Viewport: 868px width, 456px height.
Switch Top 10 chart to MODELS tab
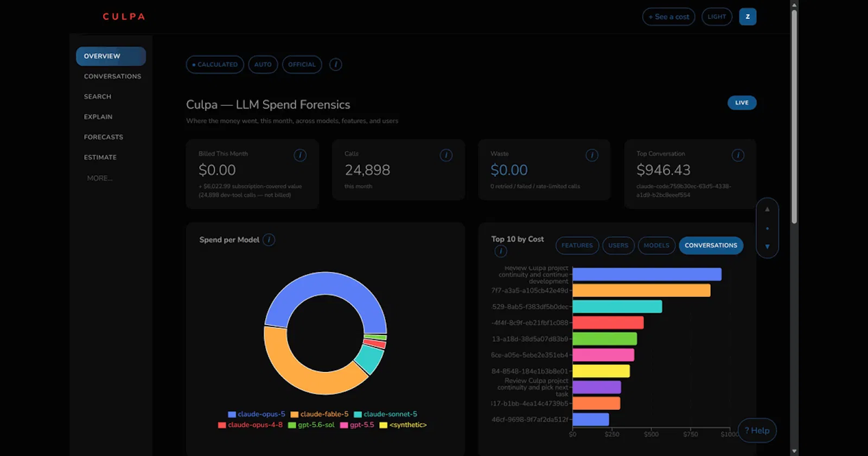[656, 245]
